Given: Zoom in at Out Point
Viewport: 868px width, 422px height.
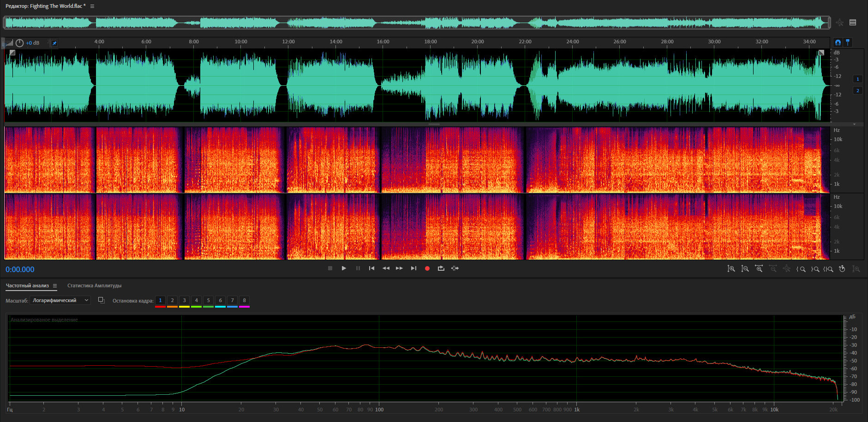Looking at the screenshot, I should (815, 269).
